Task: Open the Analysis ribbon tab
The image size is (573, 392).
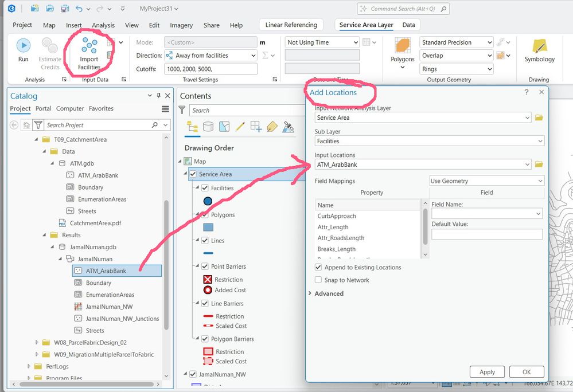Action: [x=103, y=25]
